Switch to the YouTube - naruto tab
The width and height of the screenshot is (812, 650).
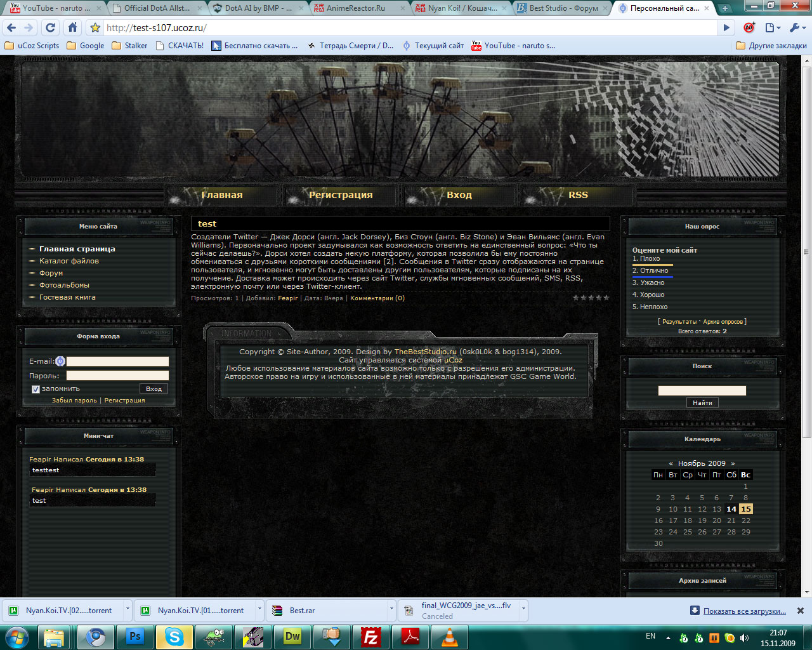(55, 8)
